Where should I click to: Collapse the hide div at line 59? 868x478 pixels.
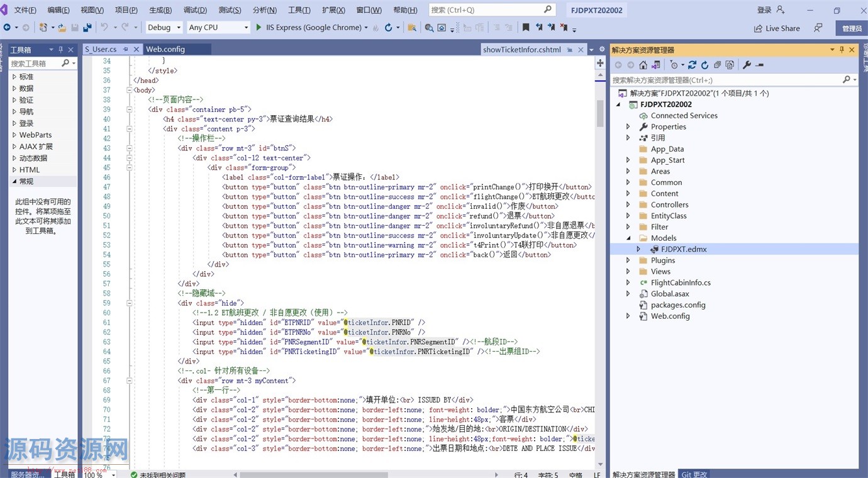[129, 303]
